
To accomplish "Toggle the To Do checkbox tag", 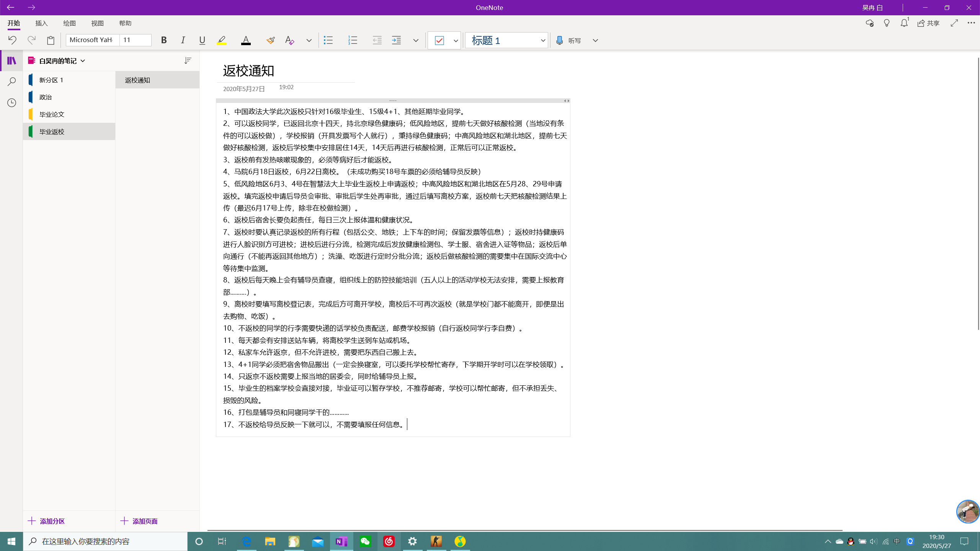I will point(439,40).
